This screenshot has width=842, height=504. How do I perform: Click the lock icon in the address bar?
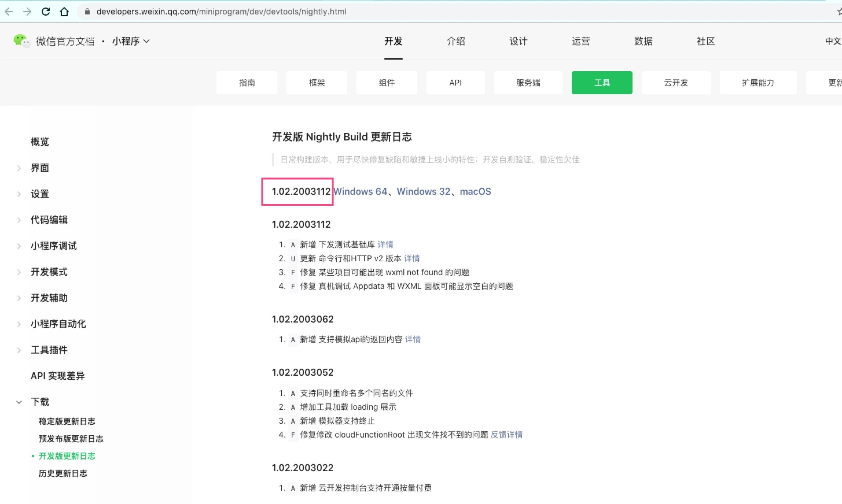tap(87, 12)
